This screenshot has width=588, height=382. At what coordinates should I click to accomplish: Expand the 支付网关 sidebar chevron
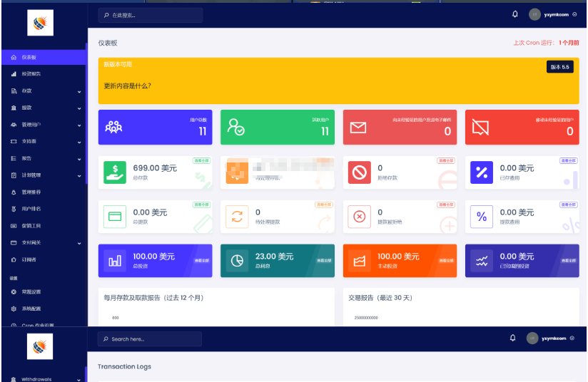[79, 244]
